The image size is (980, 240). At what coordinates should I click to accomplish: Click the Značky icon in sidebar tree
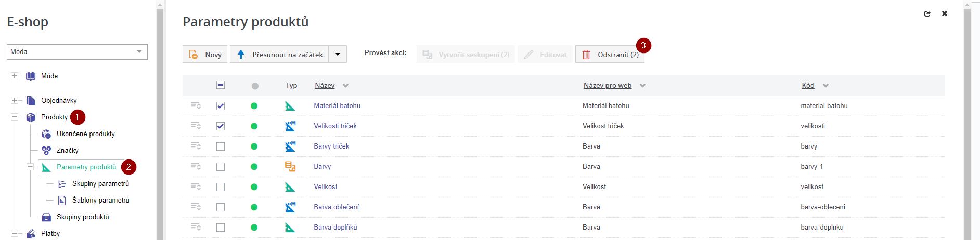click(x=46, y=151)
